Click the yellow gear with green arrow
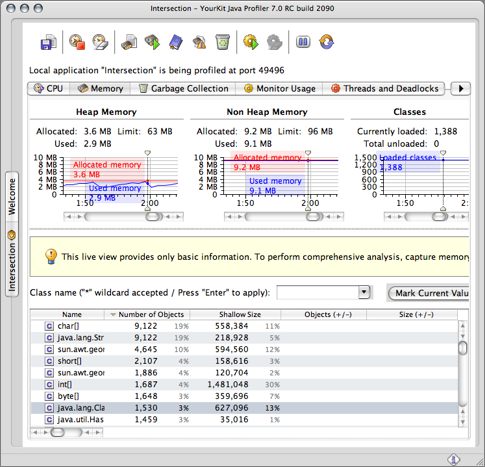 point(251,42)
